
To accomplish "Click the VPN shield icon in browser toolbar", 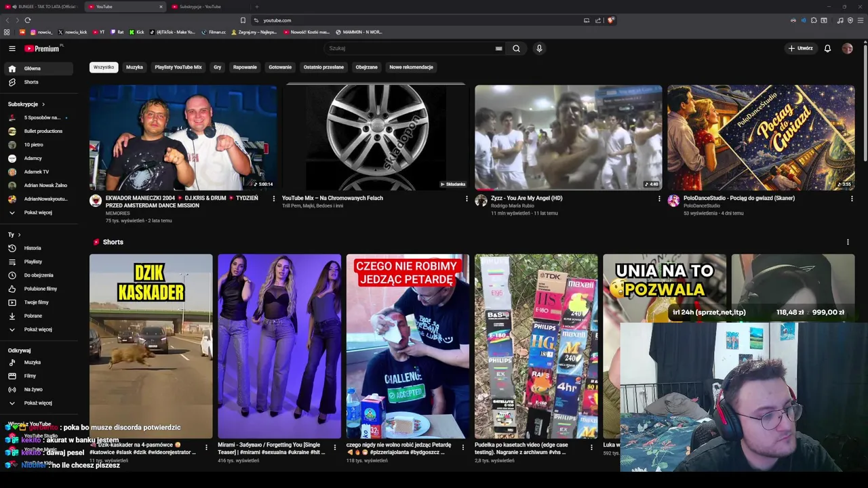I will pos(850,20).
